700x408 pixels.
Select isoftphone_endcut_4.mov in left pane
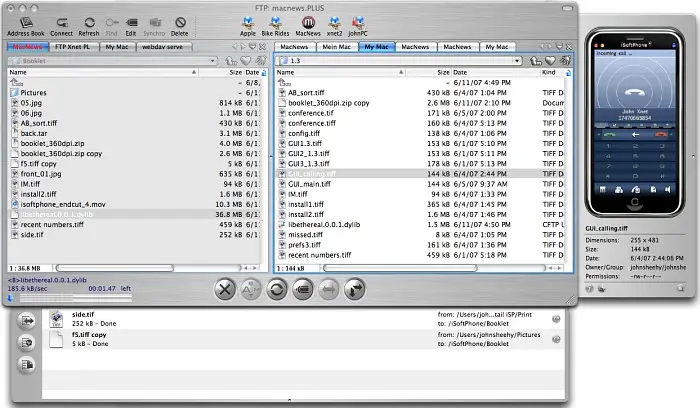134,204
